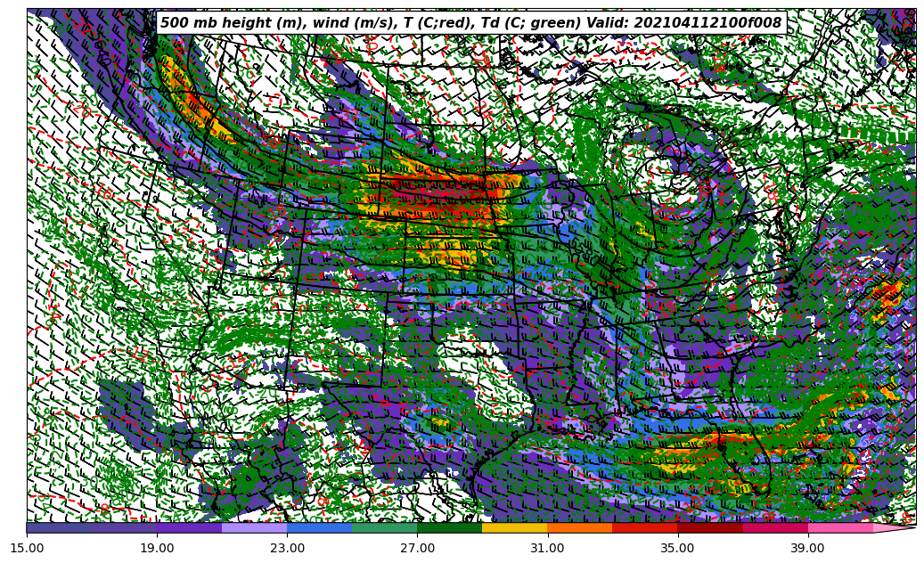Screen dimensions: 924x563
Task: Pick the light lavender colorbar segment before 23.00
Action: (254, 528)
